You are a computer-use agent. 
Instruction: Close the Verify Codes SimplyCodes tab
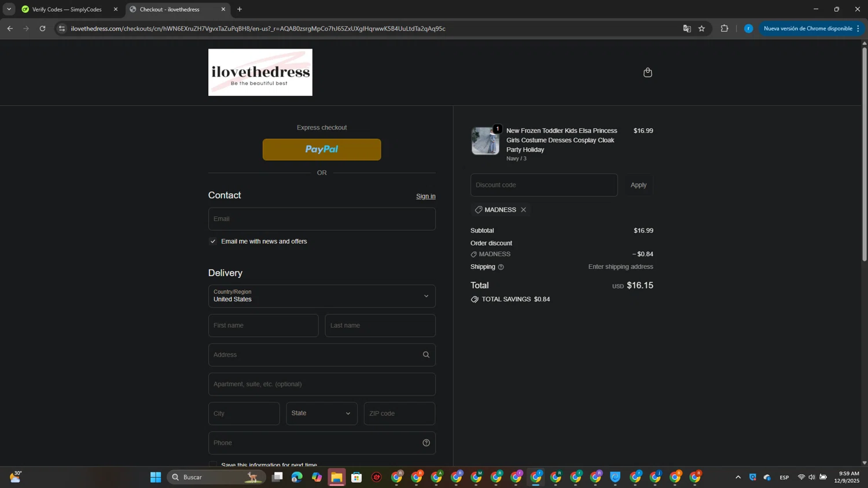116,9
